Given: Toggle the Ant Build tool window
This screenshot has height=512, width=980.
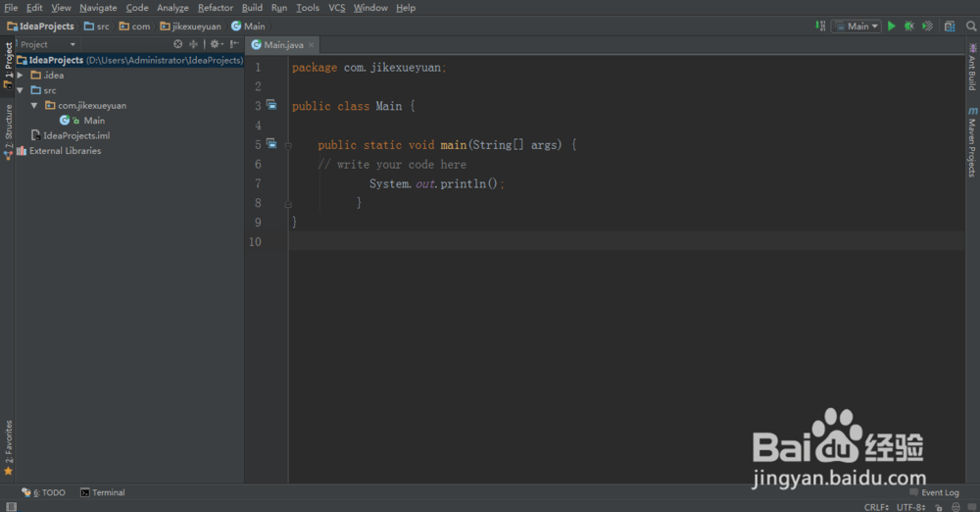Looking at the screenshot, I should [972, 67].
